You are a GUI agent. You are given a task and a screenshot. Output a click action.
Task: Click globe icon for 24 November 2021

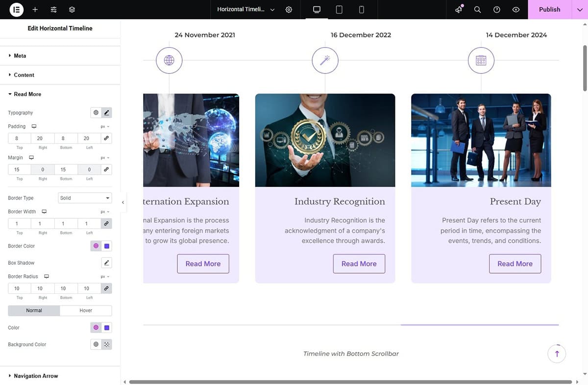(x=169, y=60)
